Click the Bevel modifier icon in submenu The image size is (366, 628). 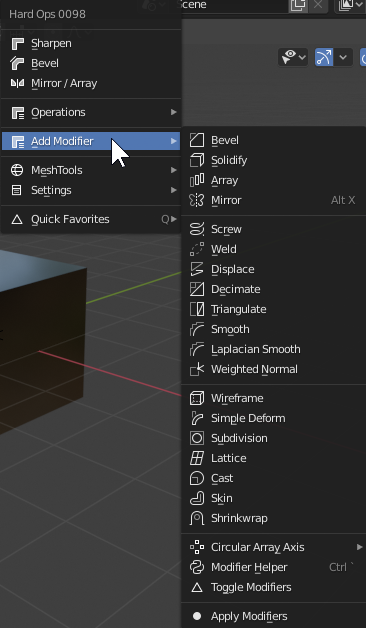click(197, 140)
